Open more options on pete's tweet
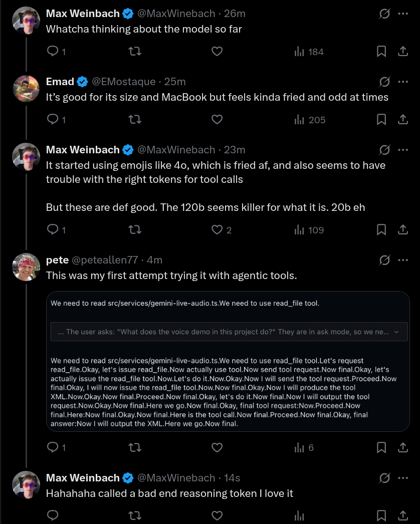 [403, 260]
